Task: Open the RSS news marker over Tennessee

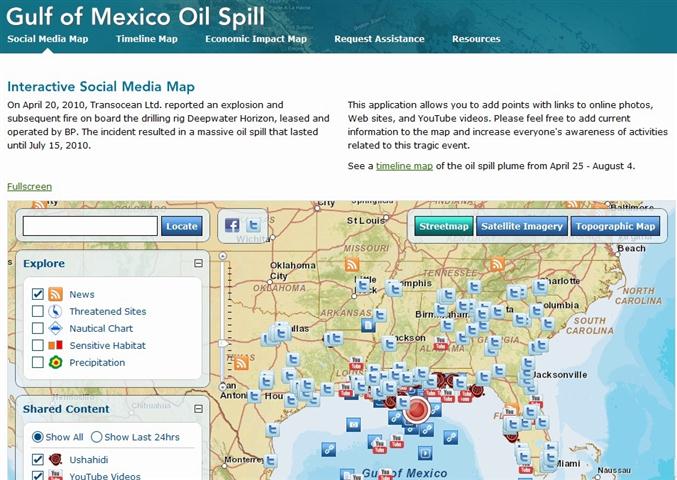Action: (x=497, y=264)
